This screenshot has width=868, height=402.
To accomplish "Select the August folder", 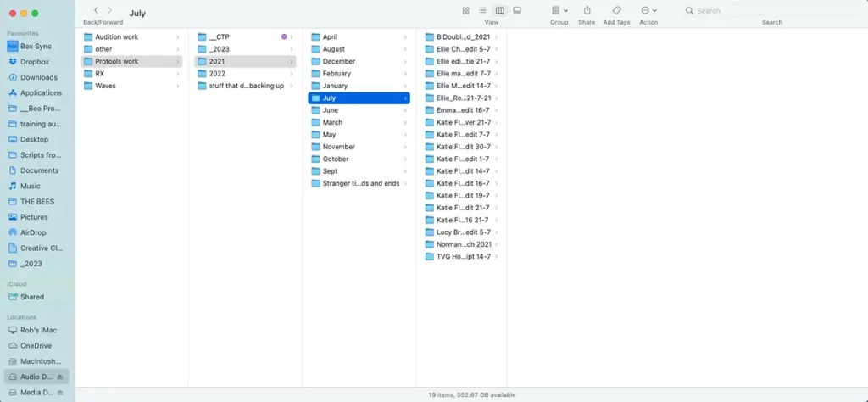I will tap(333, 49).
